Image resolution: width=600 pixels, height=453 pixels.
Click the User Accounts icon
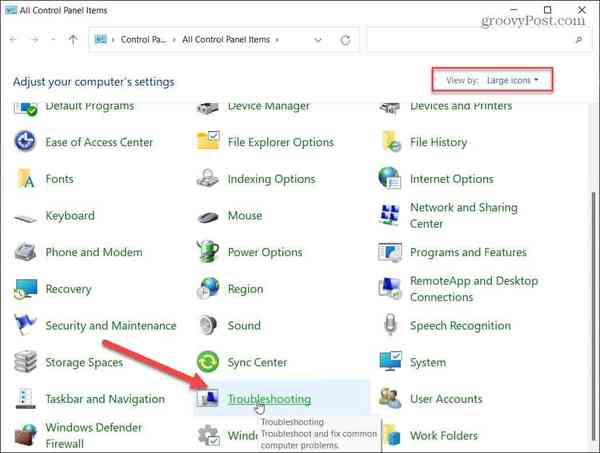[x=390, y=398]
